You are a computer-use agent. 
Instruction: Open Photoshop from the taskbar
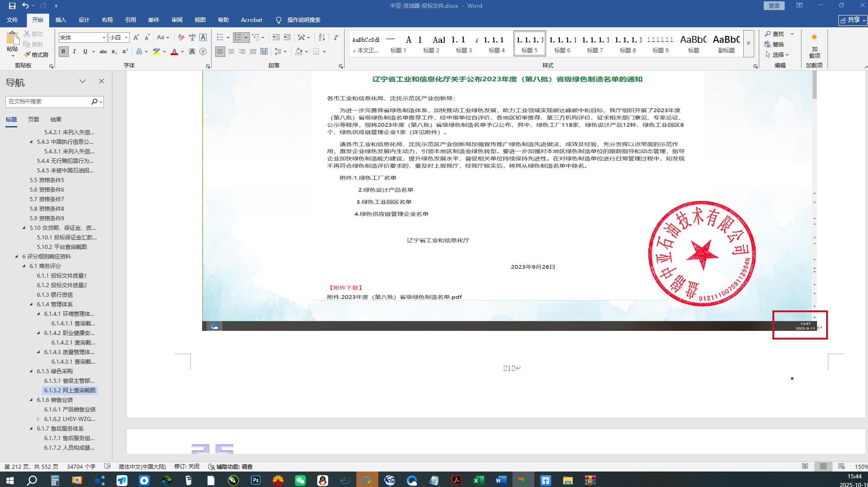point(255,480)
